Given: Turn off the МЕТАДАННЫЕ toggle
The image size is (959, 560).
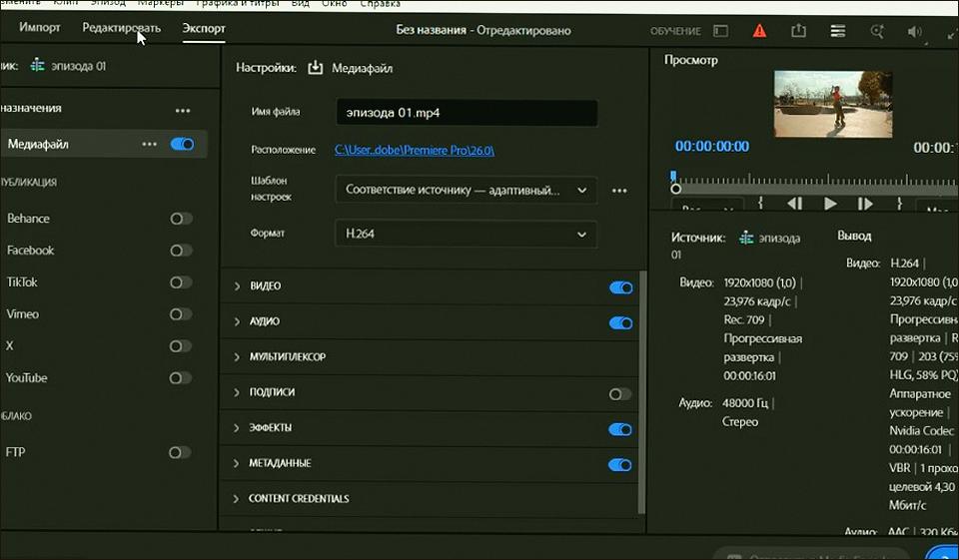Looking at the screenshot, I should (x=620, y=465).
